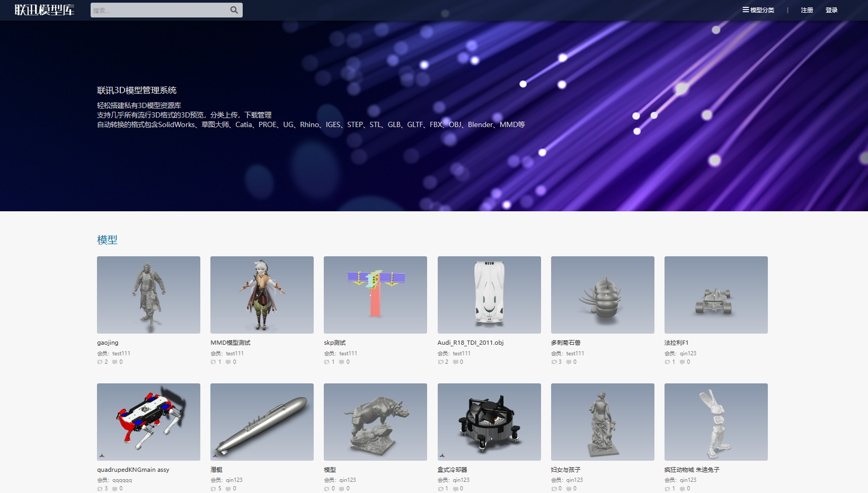Click the view count icon under MMD模型测试
Viewport: 868px width, 493px height.
click(x=214, y=362)
